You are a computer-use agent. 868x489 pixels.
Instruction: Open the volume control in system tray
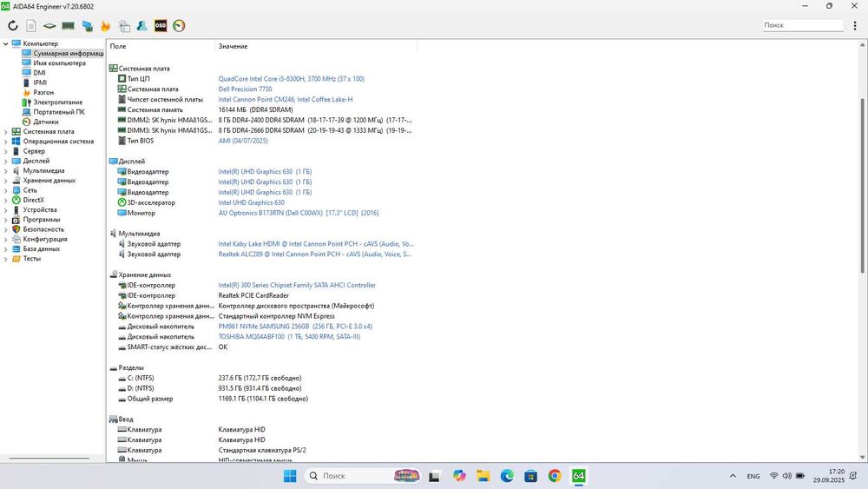(x=786, y=476)
